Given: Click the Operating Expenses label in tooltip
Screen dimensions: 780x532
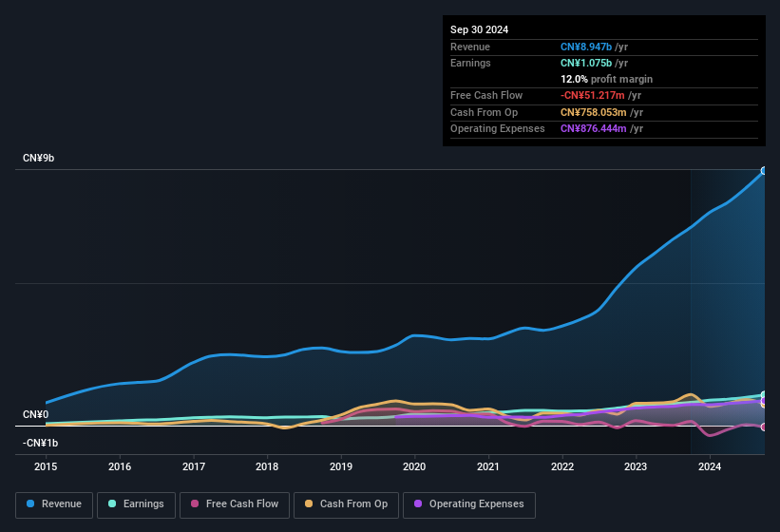Looking at the screenshot, I should coord(498,129).
